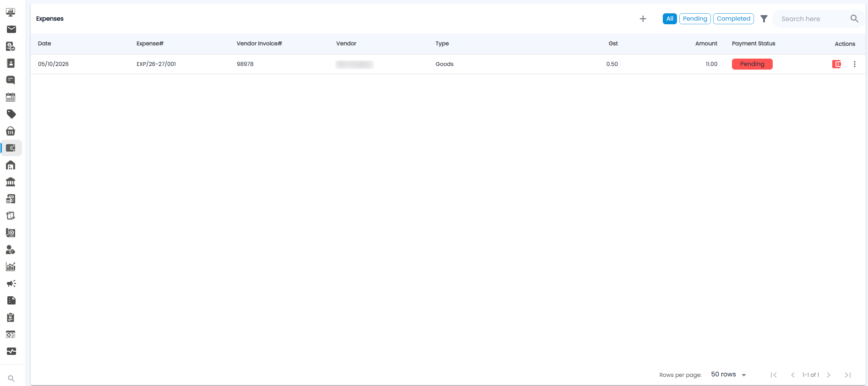Open the mail envelope icon in sidebar
Screen dimensions: 868x386
[11, 29]
